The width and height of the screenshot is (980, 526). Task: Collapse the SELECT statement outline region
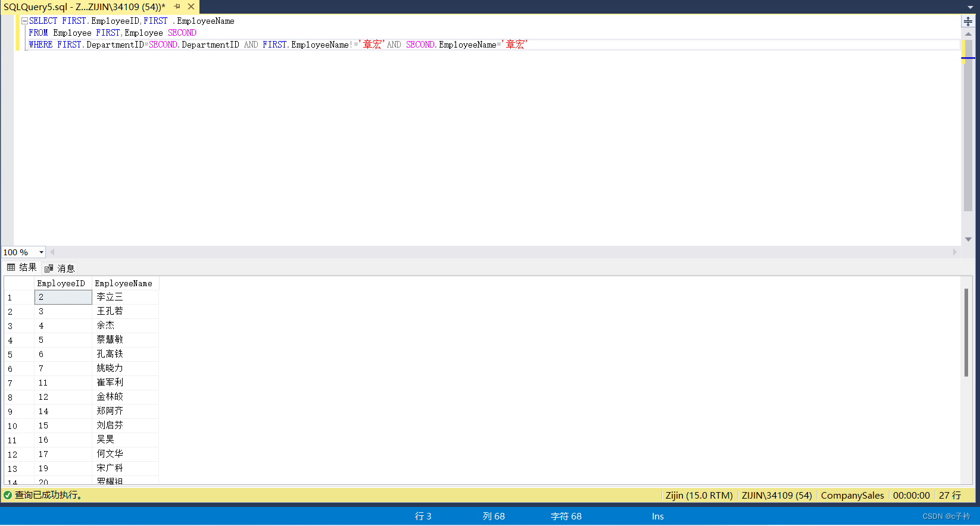(x=24, y=21)
